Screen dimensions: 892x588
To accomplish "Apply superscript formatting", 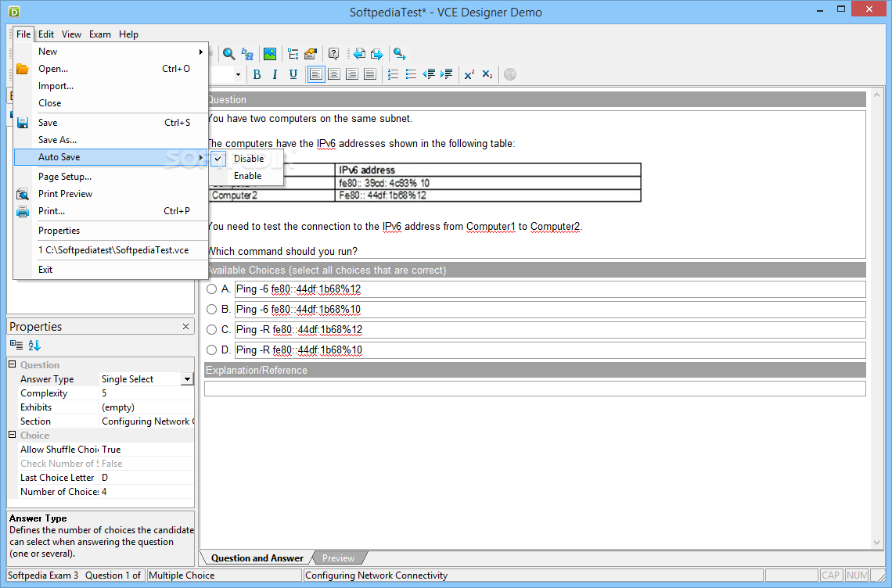I will (x=469, y=74).
